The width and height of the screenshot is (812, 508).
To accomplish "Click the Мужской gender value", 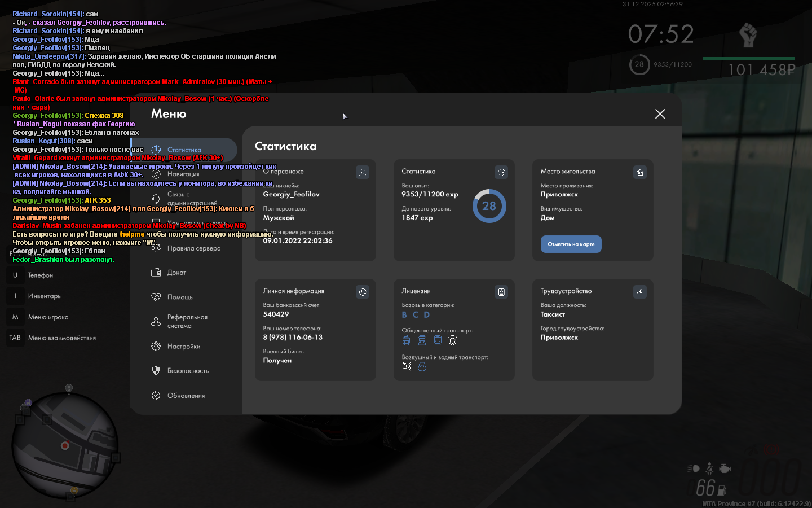I will (x=279, y=218).
